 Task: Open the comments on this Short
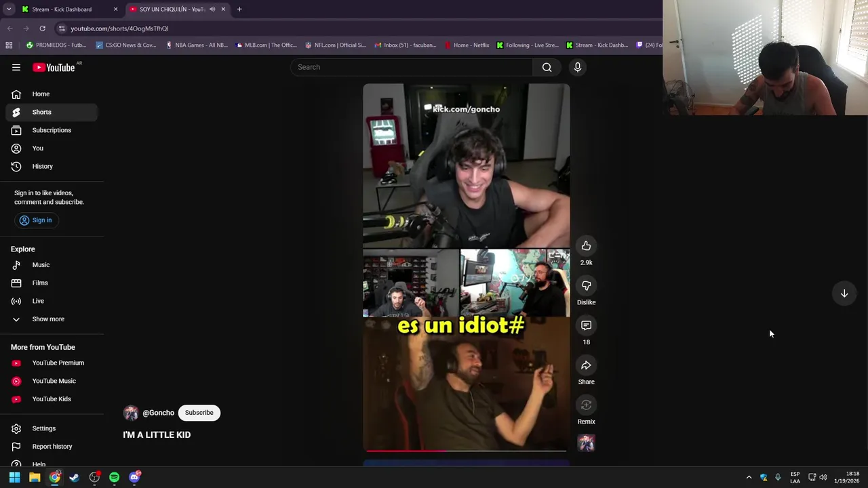pyautogui.click(x=586, y=326)
